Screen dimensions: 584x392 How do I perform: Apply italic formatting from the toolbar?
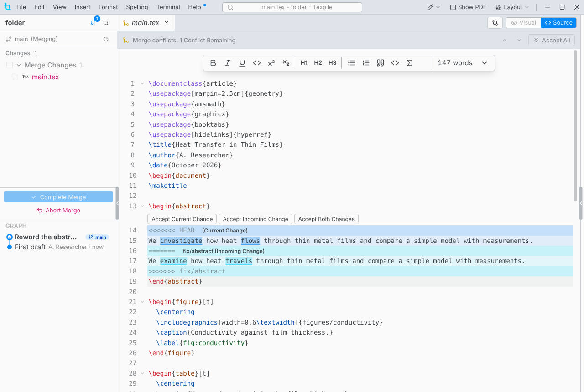click(228, 63)
